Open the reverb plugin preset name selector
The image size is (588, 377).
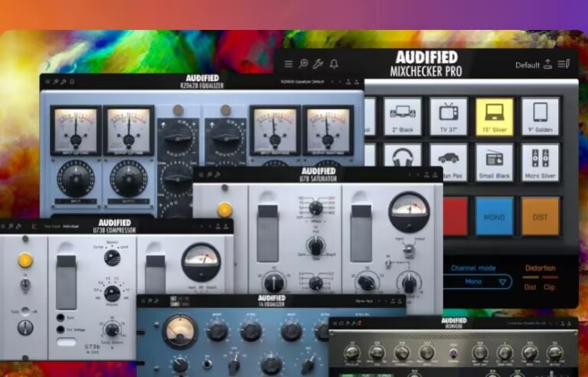pyautogui.click(x=527, y=323)
